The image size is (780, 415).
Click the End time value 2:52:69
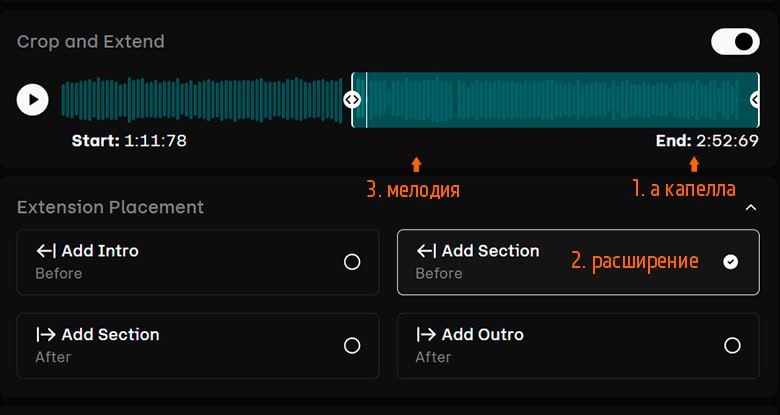coord(727,141)
